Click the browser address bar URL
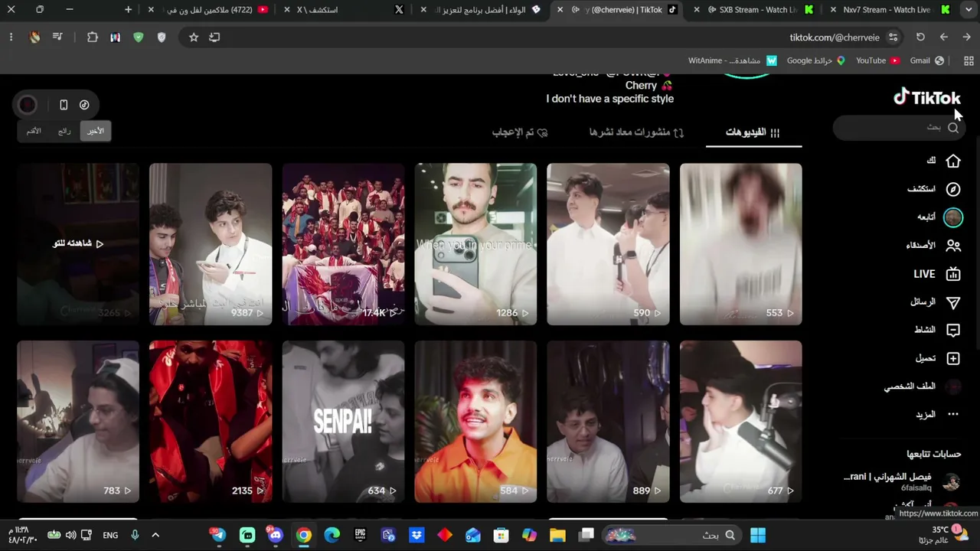This screenshot has height=551, width=980. click(x=835, y=37)
